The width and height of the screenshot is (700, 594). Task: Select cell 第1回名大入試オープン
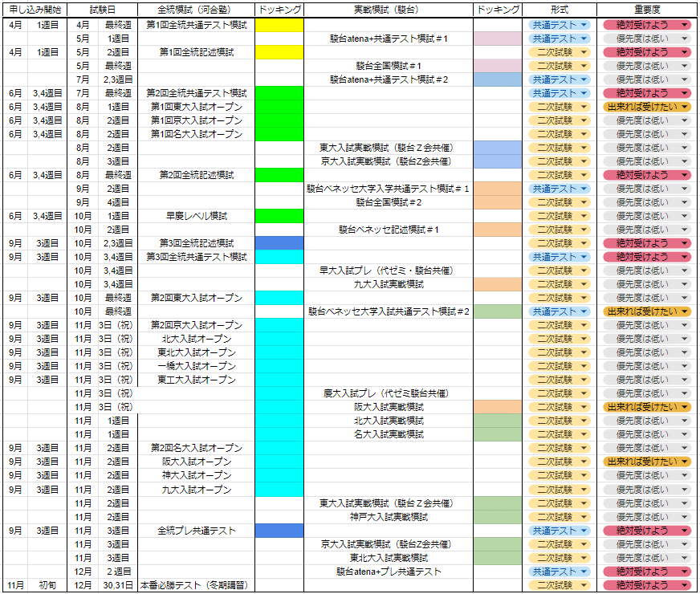tap(197, 134)
